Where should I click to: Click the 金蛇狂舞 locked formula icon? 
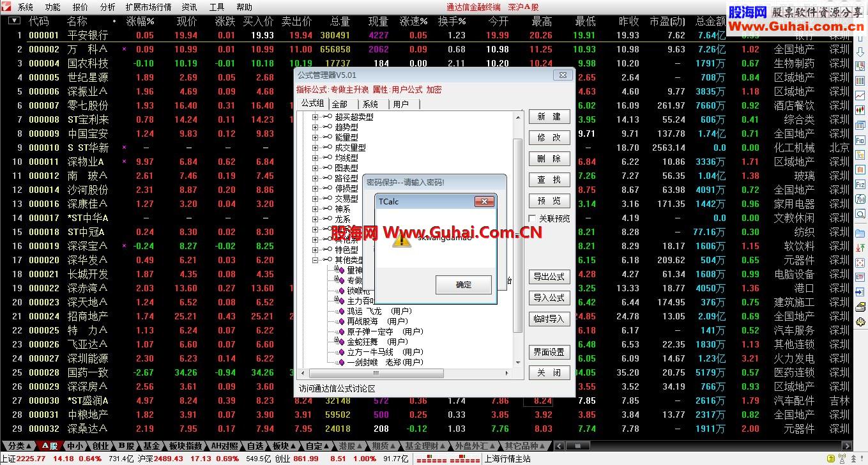(339, 342)
